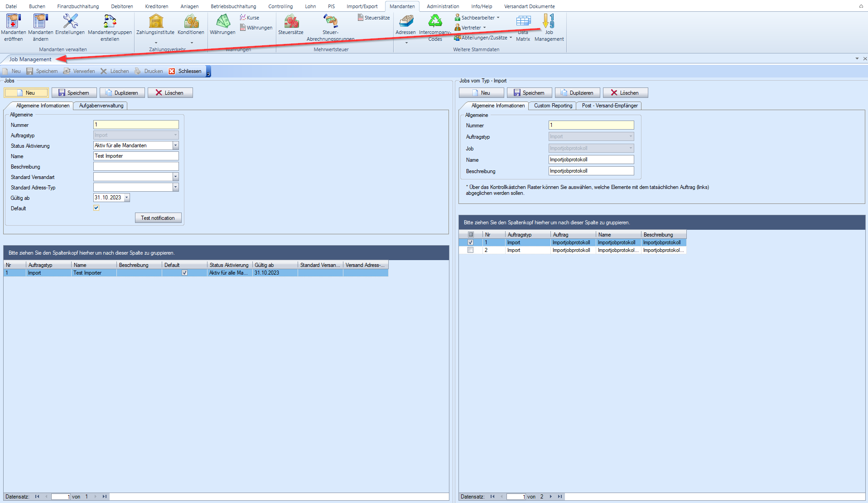Check row 2 checkbox in import jobs grid
The image size is (868, 503).
(x=470, y=250)
